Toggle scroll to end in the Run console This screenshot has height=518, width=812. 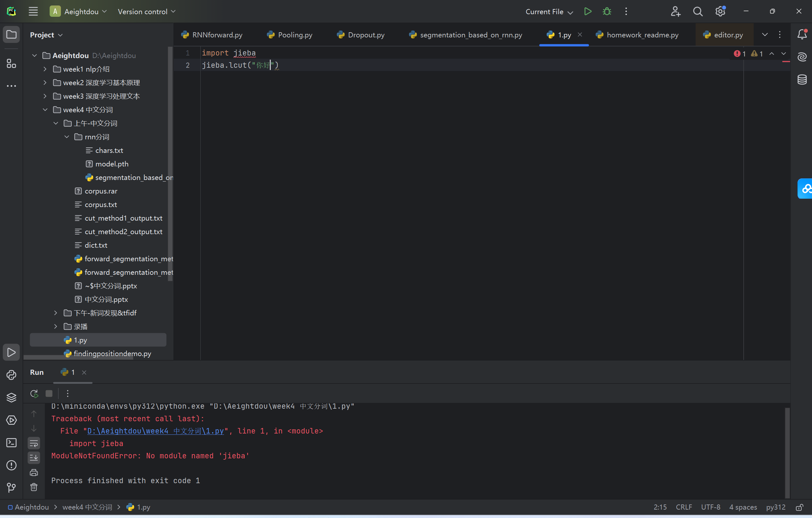34,458
